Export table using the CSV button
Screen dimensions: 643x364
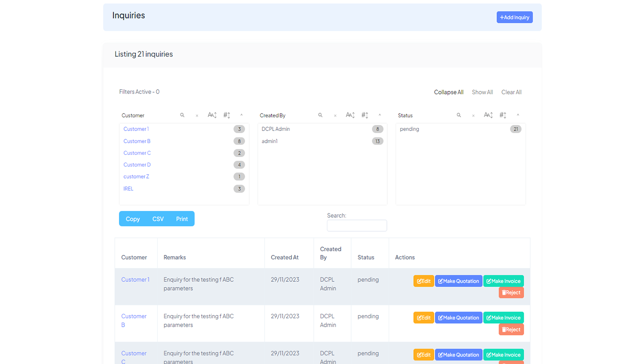pos(158,219)
